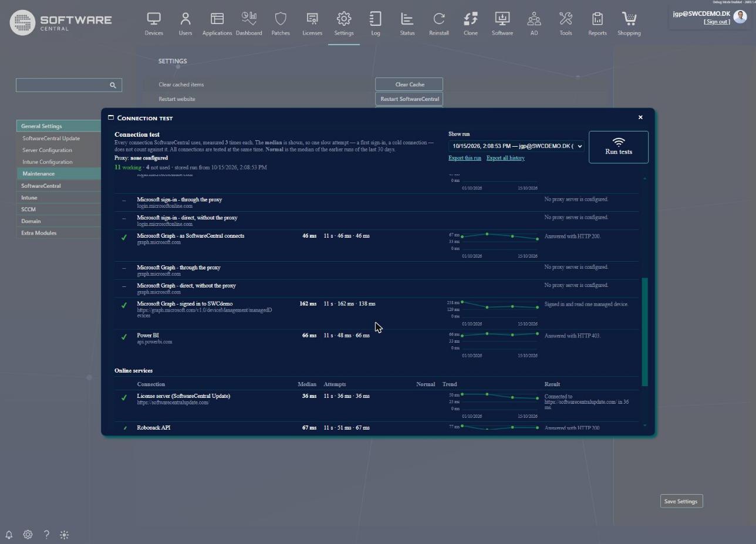Click the scrollbar down arrow in dialog
Image resolution: width=756 pixels, height=544 pixels.
(645, 425)
